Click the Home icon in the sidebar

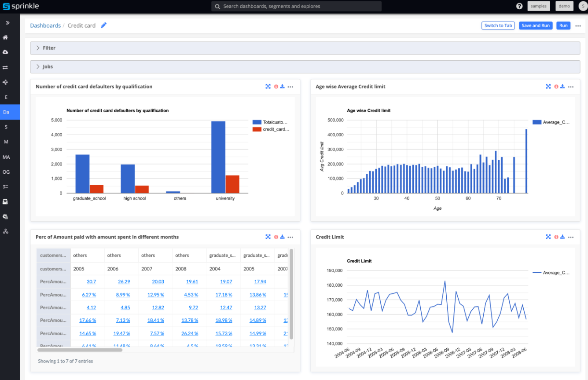click(6, 37)
